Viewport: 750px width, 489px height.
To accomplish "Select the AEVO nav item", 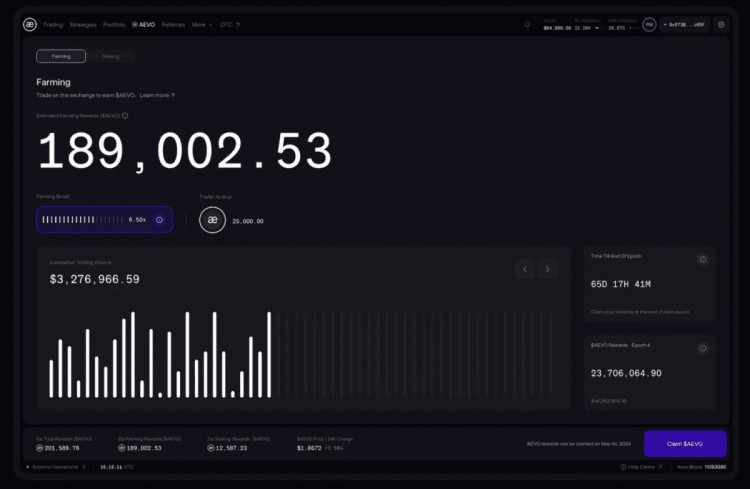I will pos(143,24).
